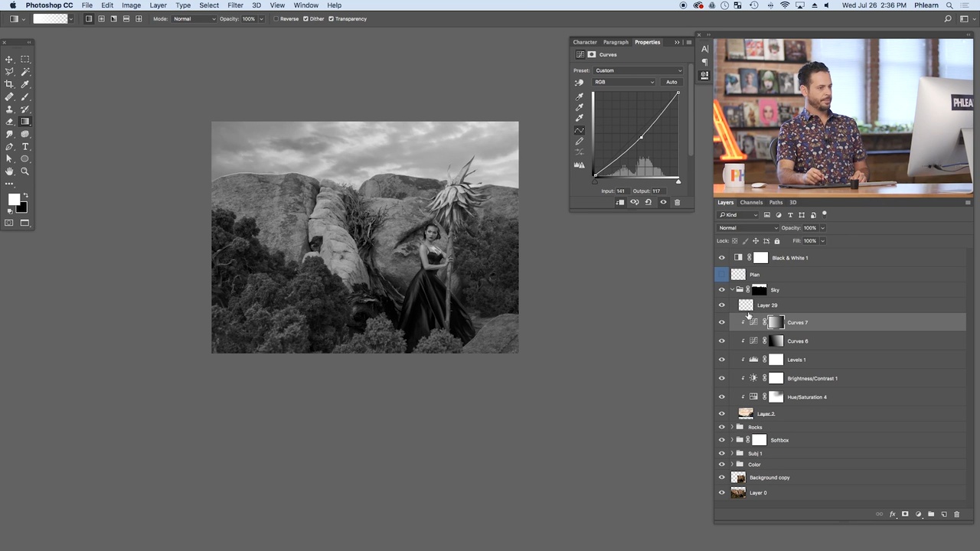
Task: Select the Hand tool
Action: coord(9,171)
